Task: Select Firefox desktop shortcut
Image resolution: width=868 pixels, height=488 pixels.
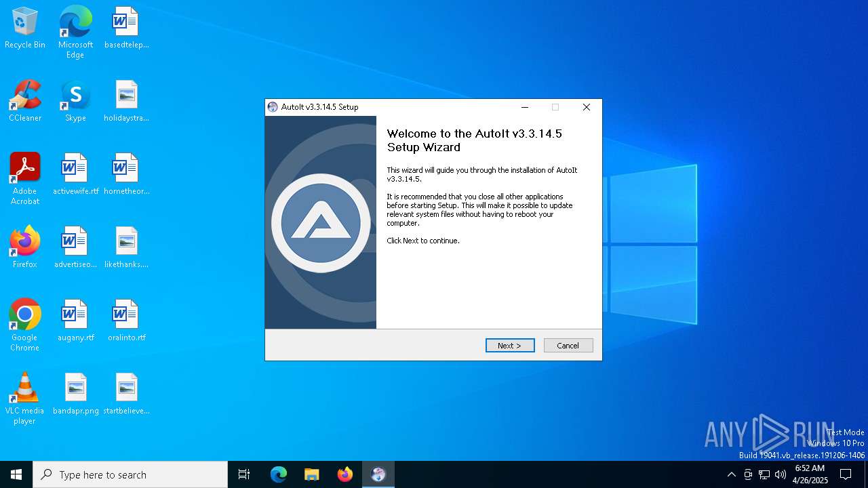Action: pyautogui.click(x=25, y=247)
